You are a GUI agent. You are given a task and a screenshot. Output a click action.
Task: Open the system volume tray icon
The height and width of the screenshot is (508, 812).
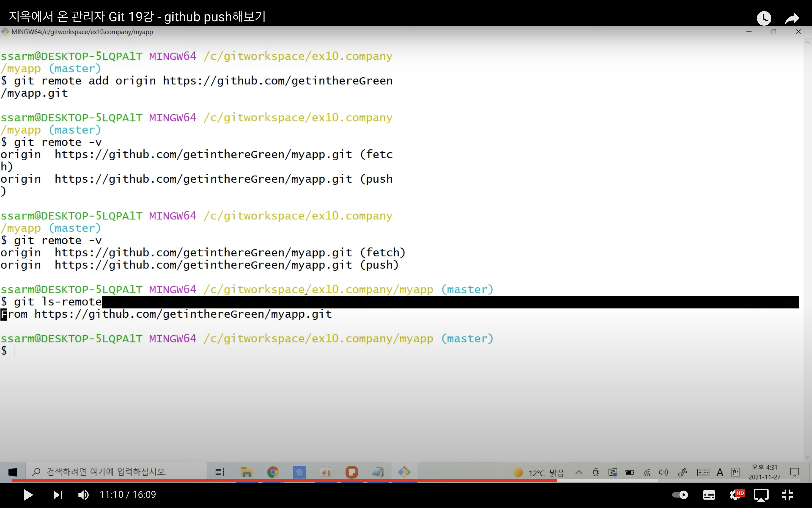[663, 472]
